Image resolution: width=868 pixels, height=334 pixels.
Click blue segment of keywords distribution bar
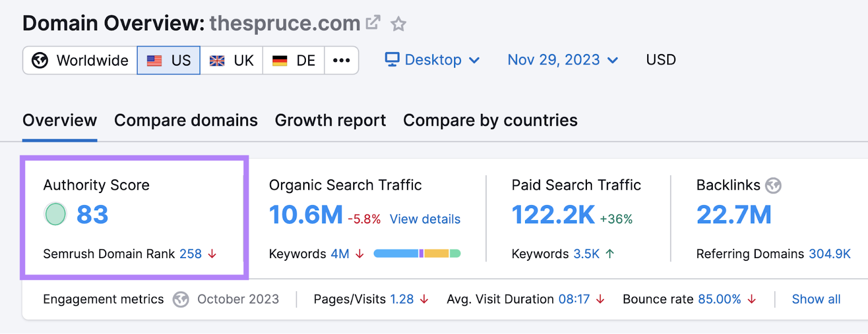coord(396,253)
